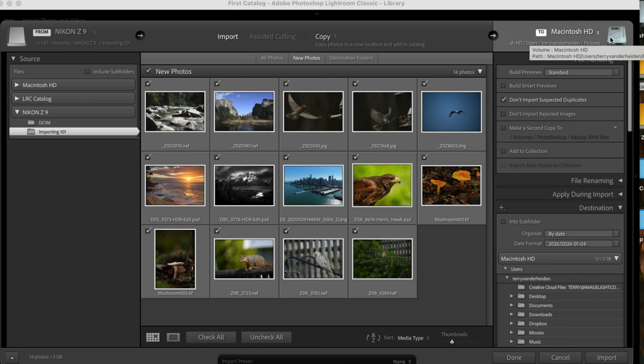Click the arrow icon left of Macintosh HD destination
644x364 pixels.
492,35
